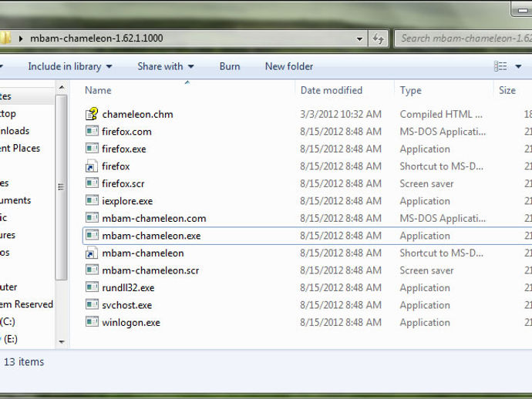Image resolution: width=532 pixels, height=399 pixels.
Task: Select the mbam-chameleon.exe file icon
Action: (x=92, y=235)
